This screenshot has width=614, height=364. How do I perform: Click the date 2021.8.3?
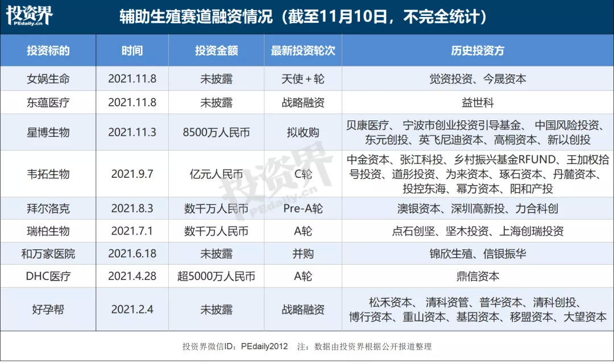(132, 208)
